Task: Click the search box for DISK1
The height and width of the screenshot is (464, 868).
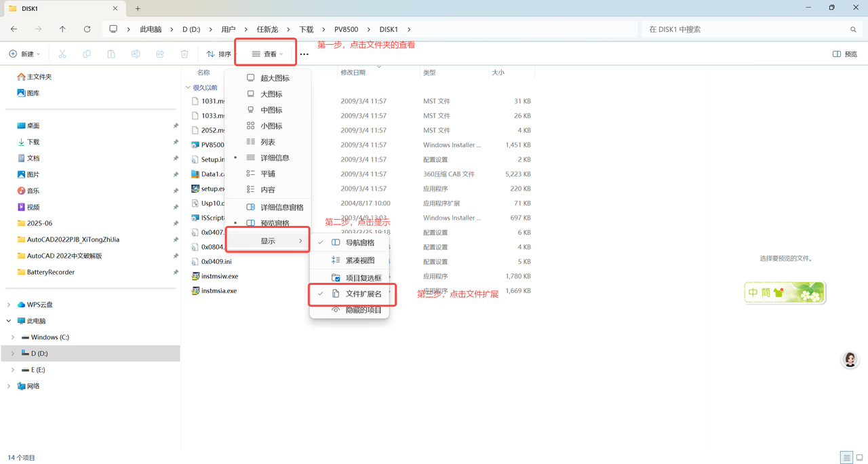Action: (x=746, y=29)
